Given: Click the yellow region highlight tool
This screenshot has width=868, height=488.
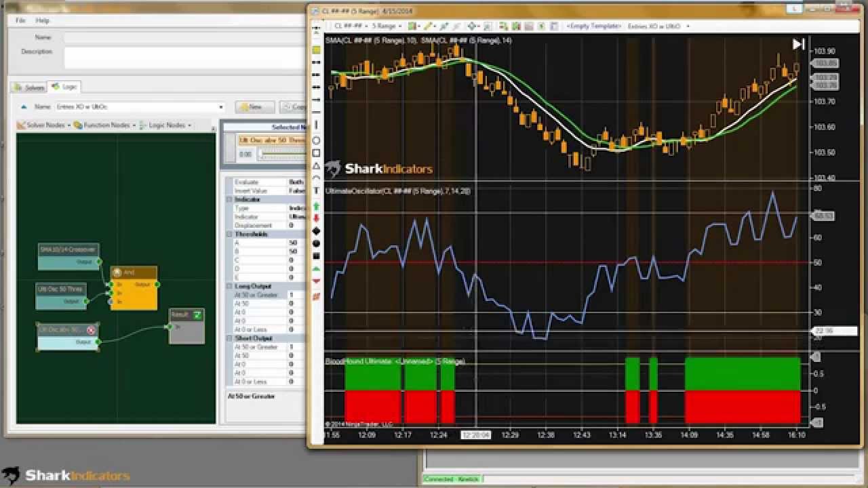Looking at the screenshot, I should (316, 50).
